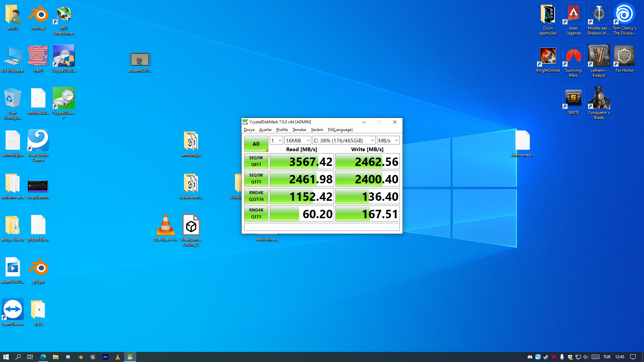Select the adaam0001 video thumbnail
The height and width of the screenshot is (362, 644).
140,62
